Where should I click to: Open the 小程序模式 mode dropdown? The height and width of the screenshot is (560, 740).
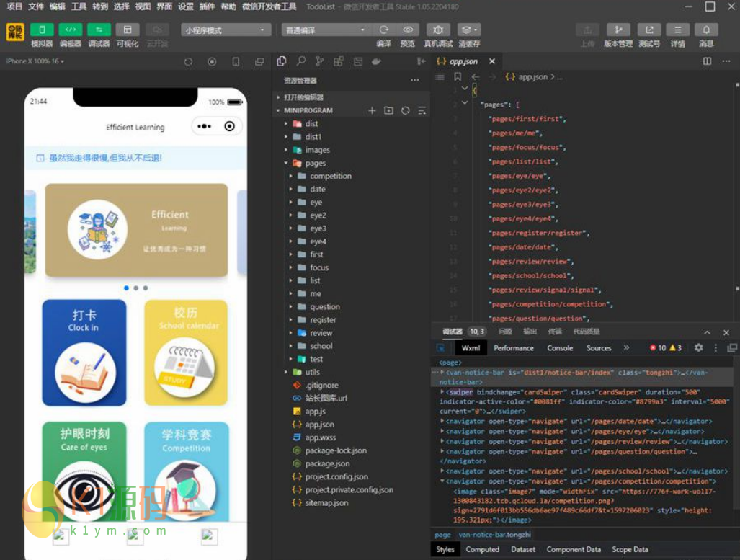tap(226, 30)
